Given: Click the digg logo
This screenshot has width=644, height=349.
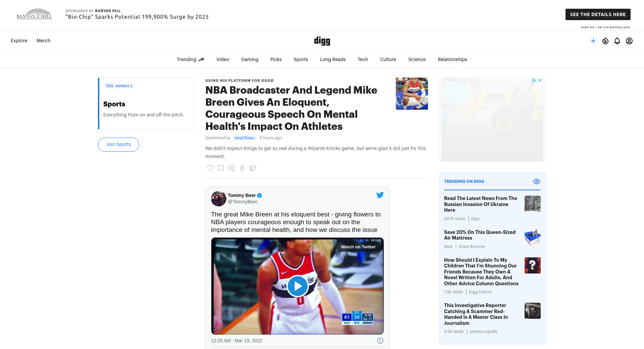Looking at the screenshot, I should [322, 41].
